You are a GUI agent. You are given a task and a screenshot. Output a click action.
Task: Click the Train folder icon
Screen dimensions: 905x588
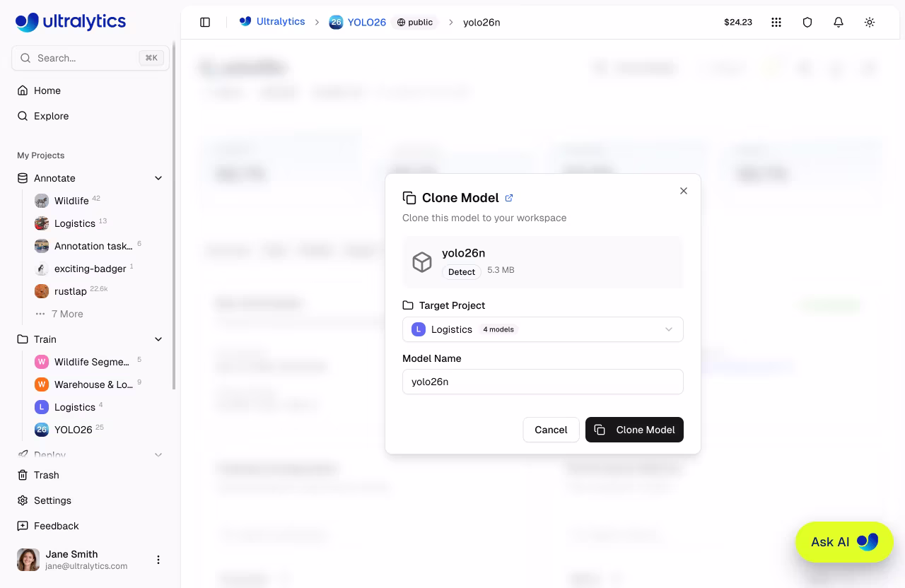point(23,339)
